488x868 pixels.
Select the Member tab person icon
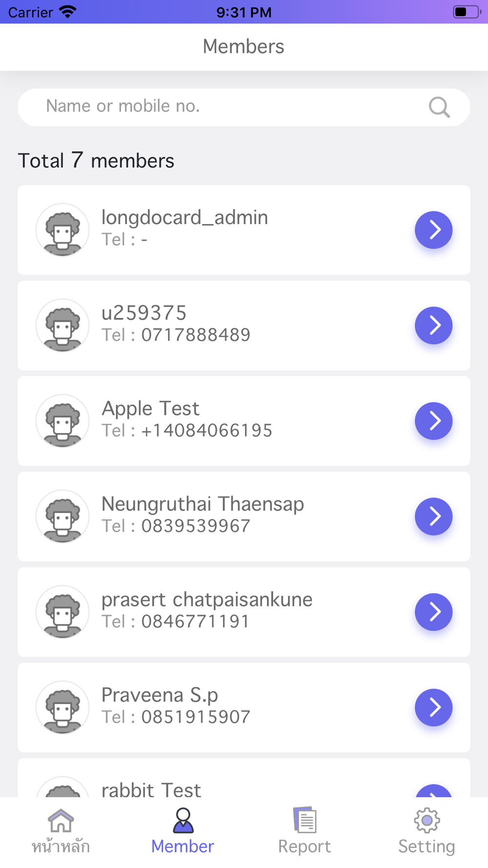(183, 821)
